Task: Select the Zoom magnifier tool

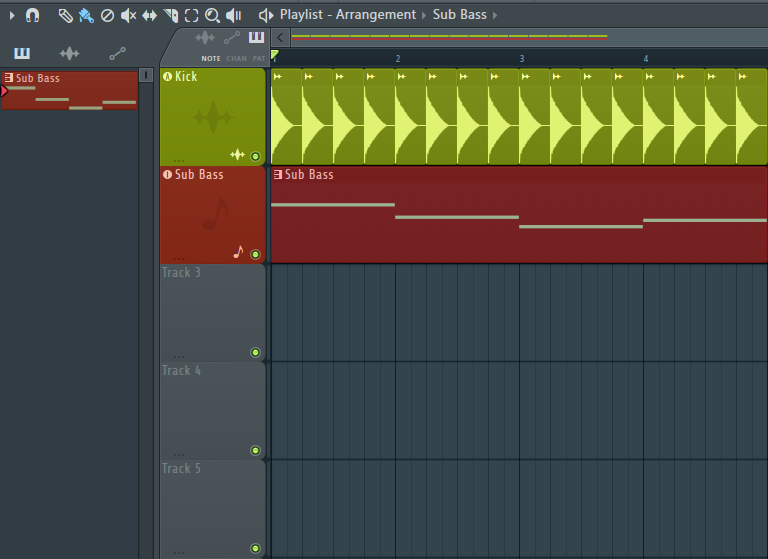Action: (213, 16)
